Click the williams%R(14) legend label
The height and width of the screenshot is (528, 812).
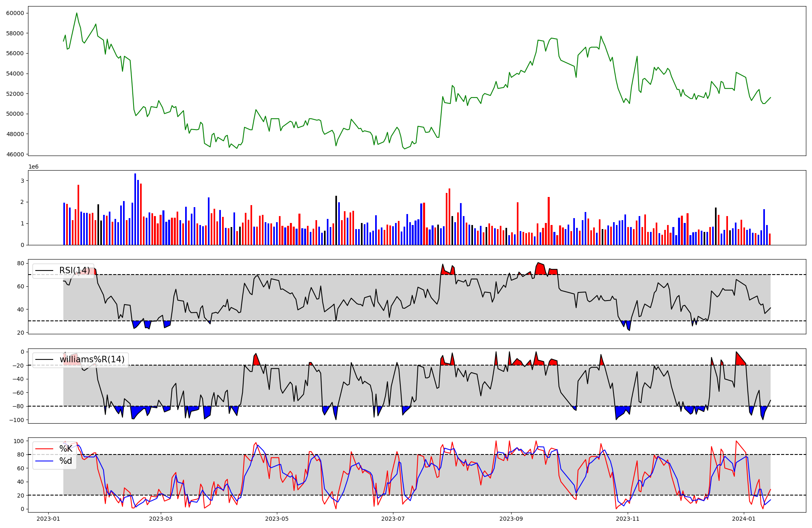pos(92,359)
